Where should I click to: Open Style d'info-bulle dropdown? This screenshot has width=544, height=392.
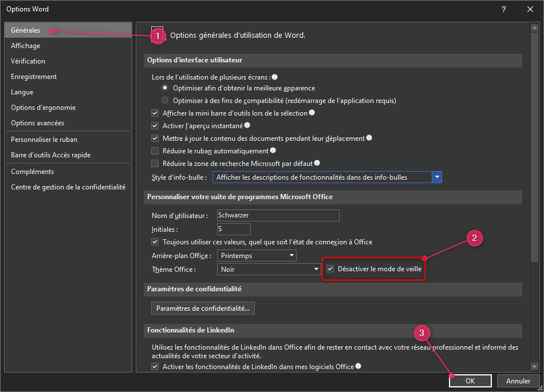click(x=327, y=177)
